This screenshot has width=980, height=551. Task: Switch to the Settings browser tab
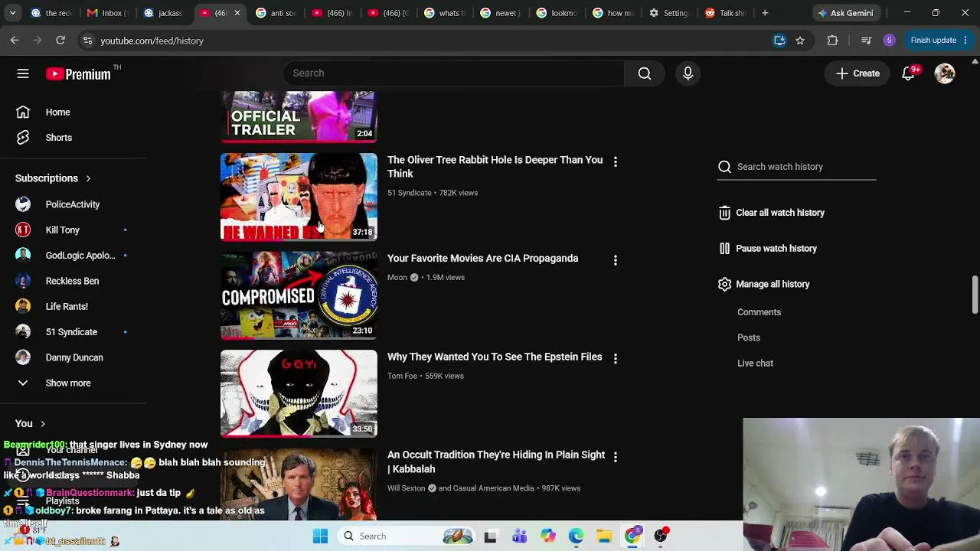point(670,13)
